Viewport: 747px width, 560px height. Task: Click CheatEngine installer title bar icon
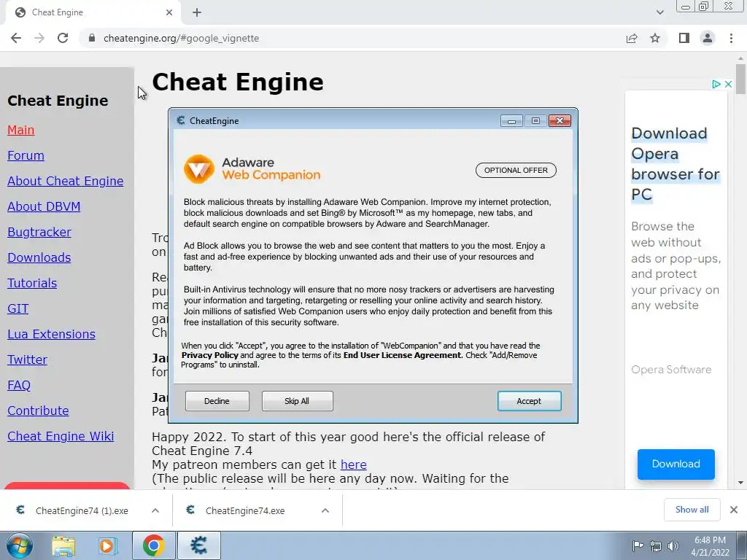[181, 120]
